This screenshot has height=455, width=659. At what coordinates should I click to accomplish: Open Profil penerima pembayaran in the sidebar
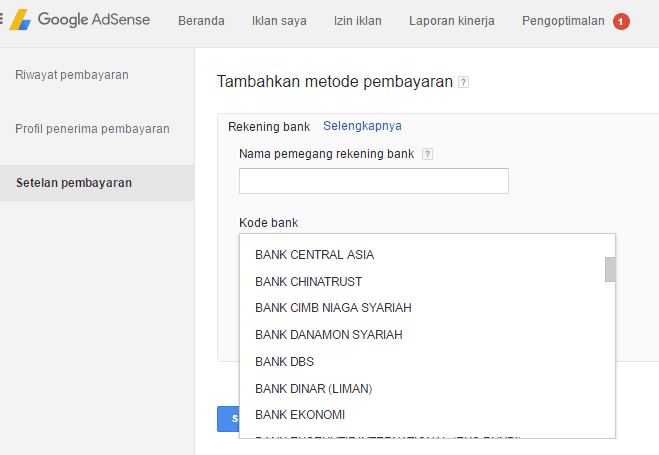pyautogui.click(x=92, y=129)
